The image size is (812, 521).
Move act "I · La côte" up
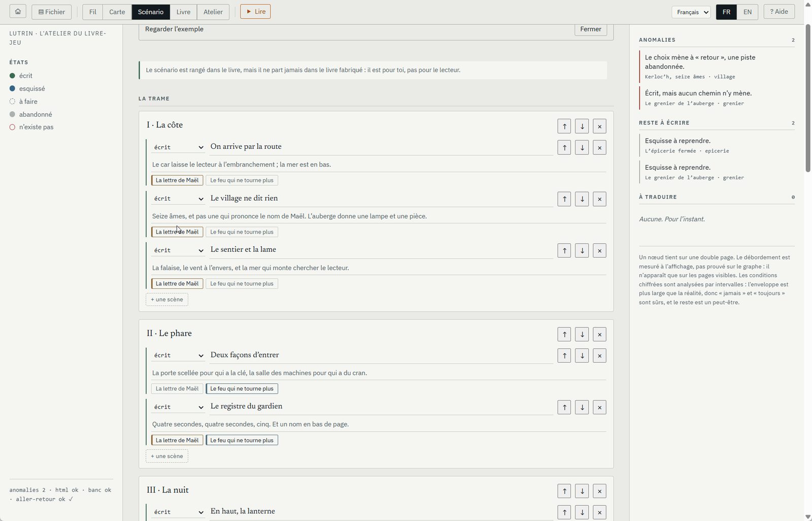click(x=564, y=126)
